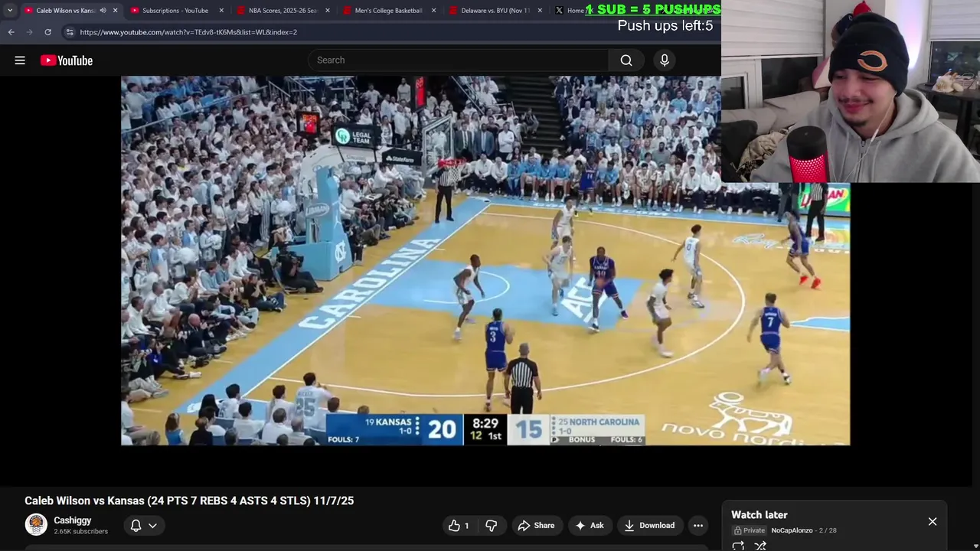Pause the basketball video player
The width and height of the screenshot is (980, 551).
[485, 260]
